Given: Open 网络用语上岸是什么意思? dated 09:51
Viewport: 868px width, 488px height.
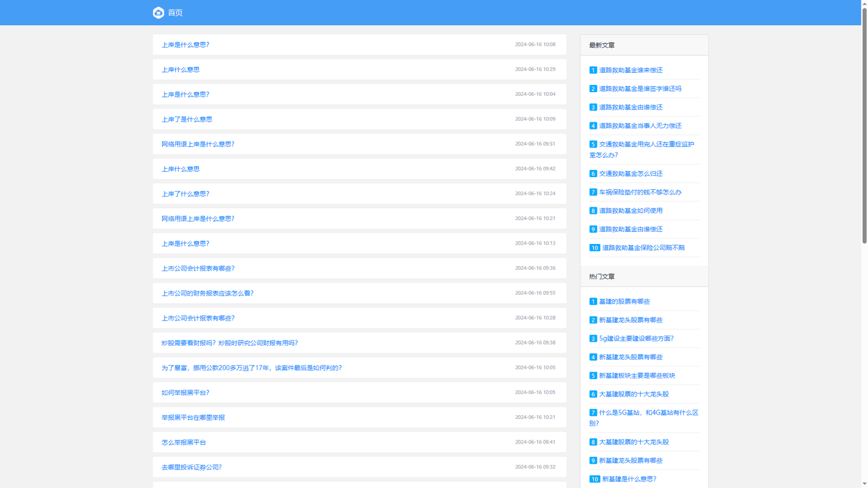Looking at the screenshot, I should (x=198, y=144).
